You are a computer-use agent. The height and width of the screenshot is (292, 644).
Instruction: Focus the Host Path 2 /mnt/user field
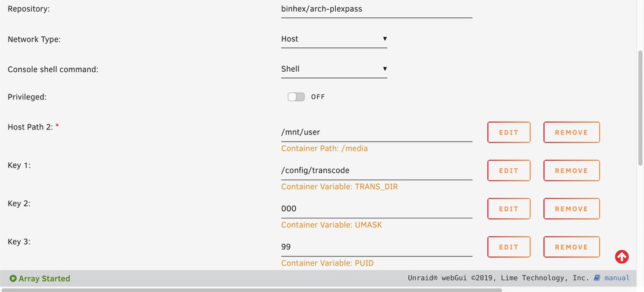376,132
